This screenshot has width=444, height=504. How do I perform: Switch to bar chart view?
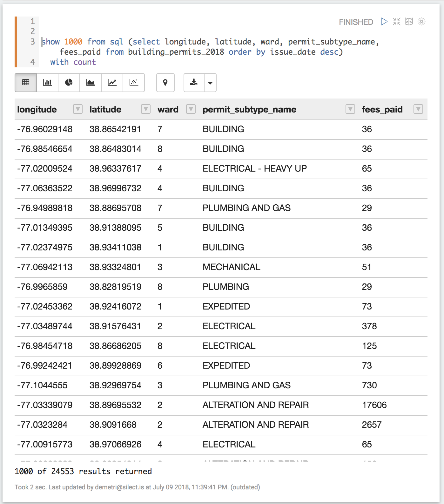pyautogui.click(x=47, y=83)
